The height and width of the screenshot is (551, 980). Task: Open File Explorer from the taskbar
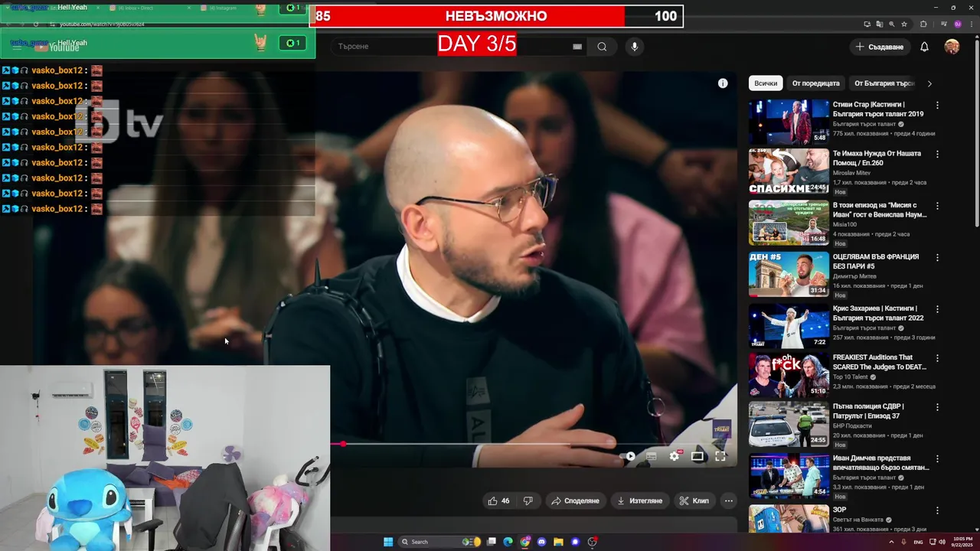coord(558,542)
